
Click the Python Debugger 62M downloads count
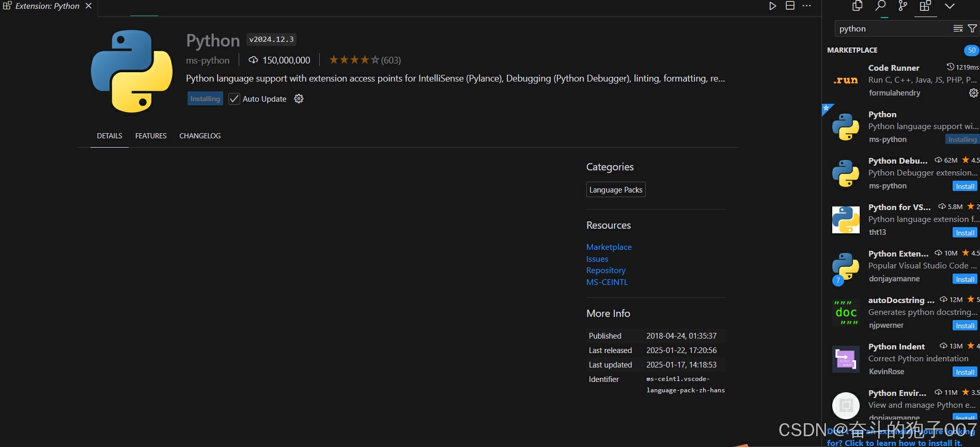tap(946, 160)
